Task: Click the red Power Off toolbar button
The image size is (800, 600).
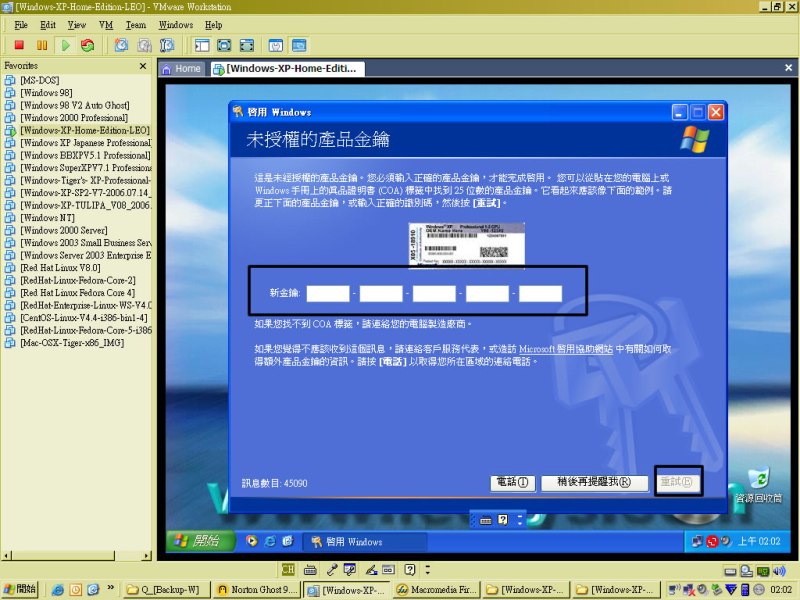Action: [19, 45]
